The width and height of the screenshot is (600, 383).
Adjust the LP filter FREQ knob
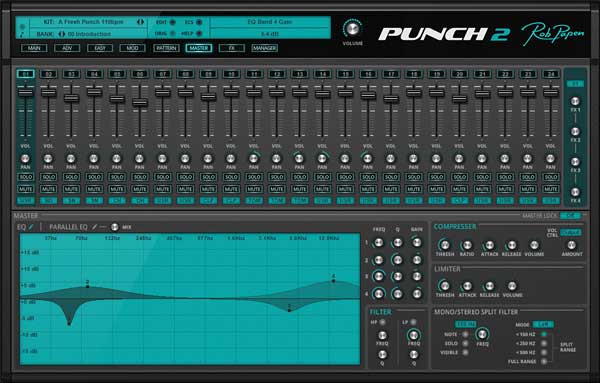(x=414, y=336)
